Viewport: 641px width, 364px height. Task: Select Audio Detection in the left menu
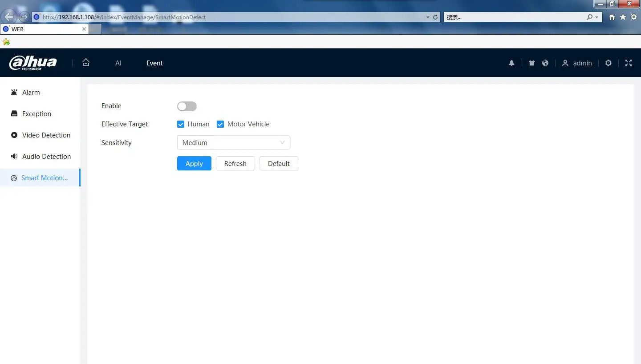point(46,157)
